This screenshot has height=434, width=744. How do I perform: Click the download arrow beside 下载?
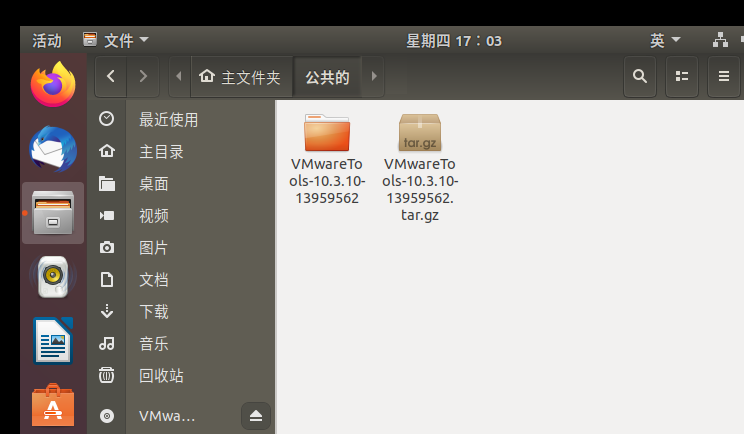coord(107,311)
